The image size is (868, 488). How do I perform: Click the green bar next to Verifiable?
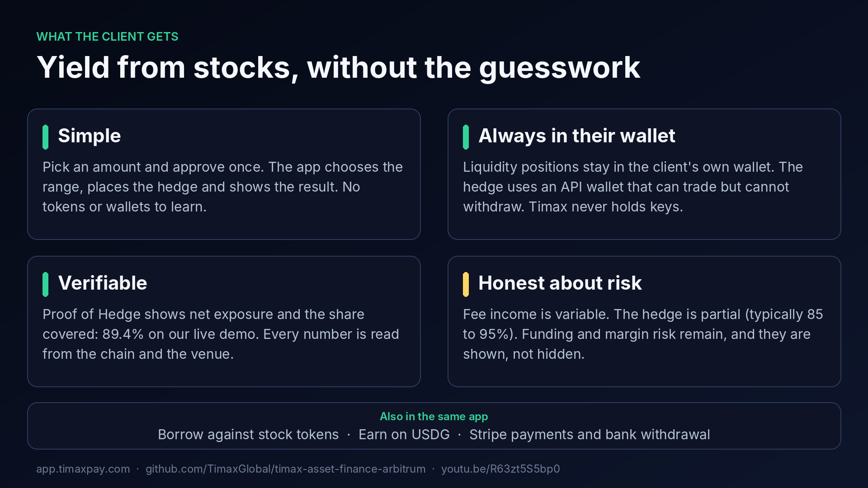[45, 284]
